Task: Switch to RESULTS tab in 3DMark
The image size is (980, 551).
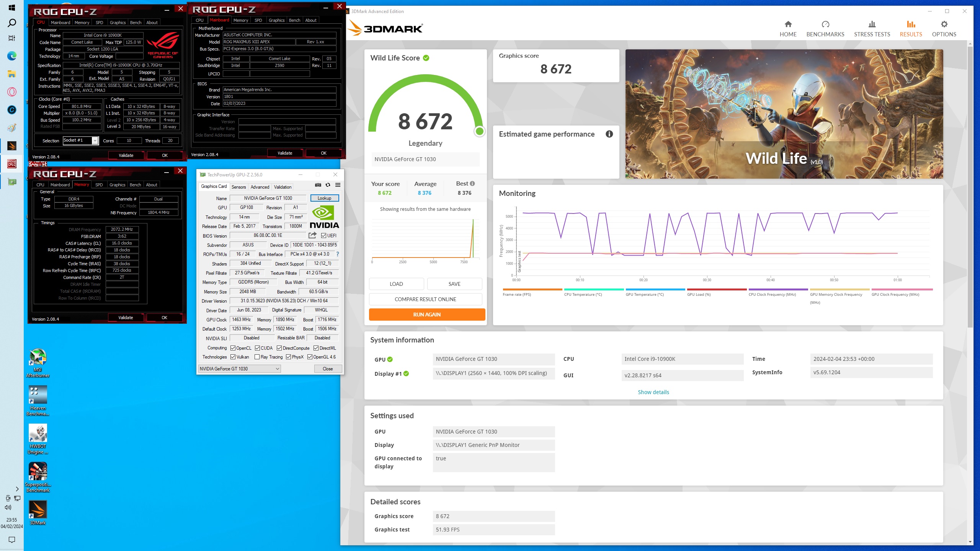Action: (911, 29)
